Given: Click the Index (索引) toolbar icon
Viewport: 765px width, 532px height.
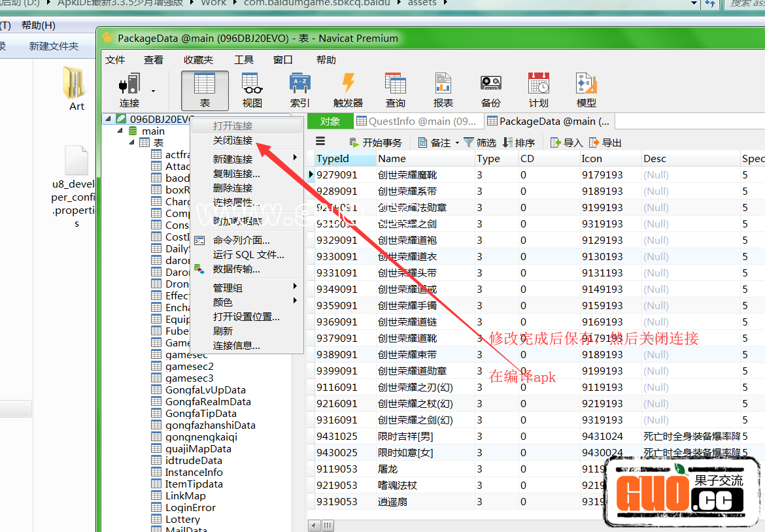Looking at the screenshot, I should 300,90.
